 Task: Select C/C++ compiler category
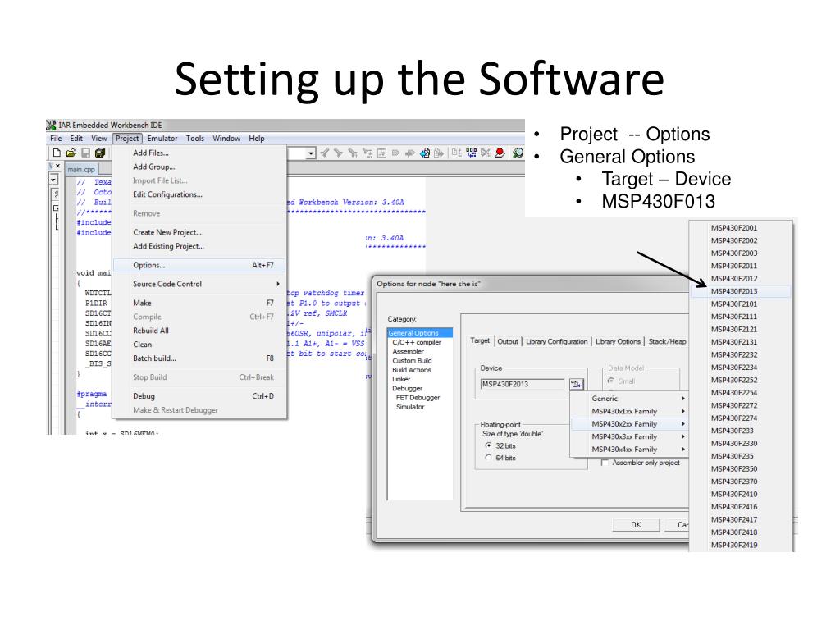(417, 342)
